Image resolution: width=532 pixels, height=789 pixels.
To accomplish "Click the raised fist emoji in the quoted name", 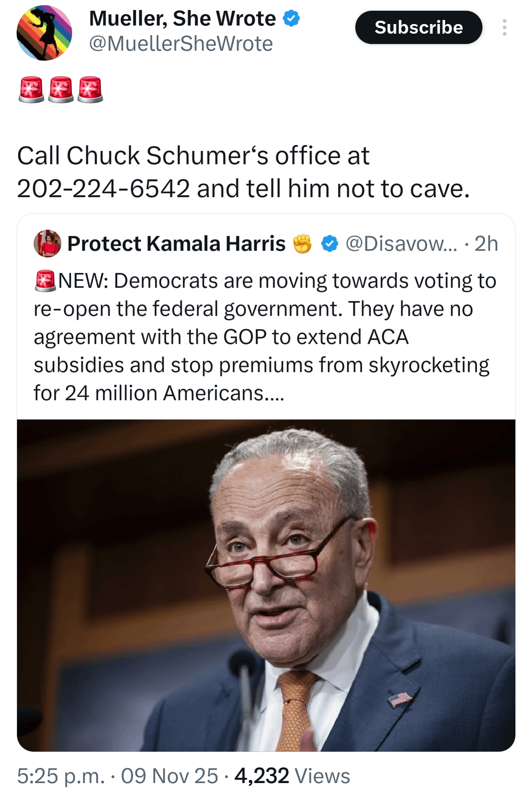I will point(303,244).
